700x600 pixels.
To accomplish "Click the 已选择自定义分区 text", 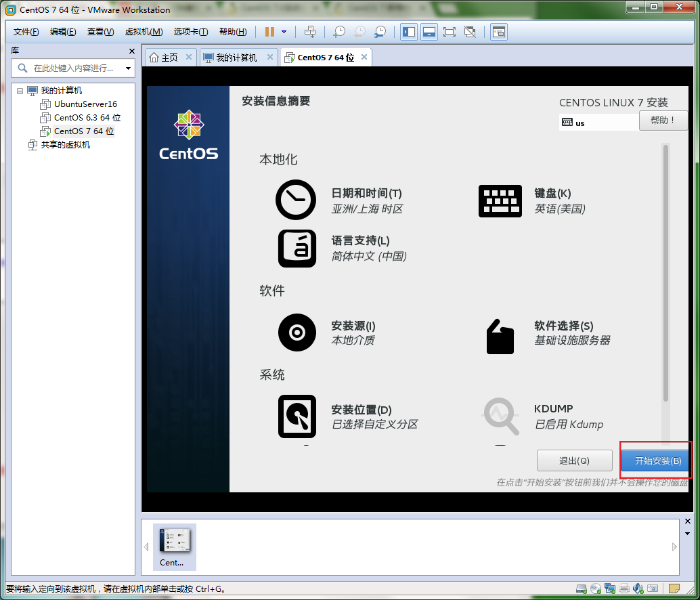I will (x=374, y=424).
